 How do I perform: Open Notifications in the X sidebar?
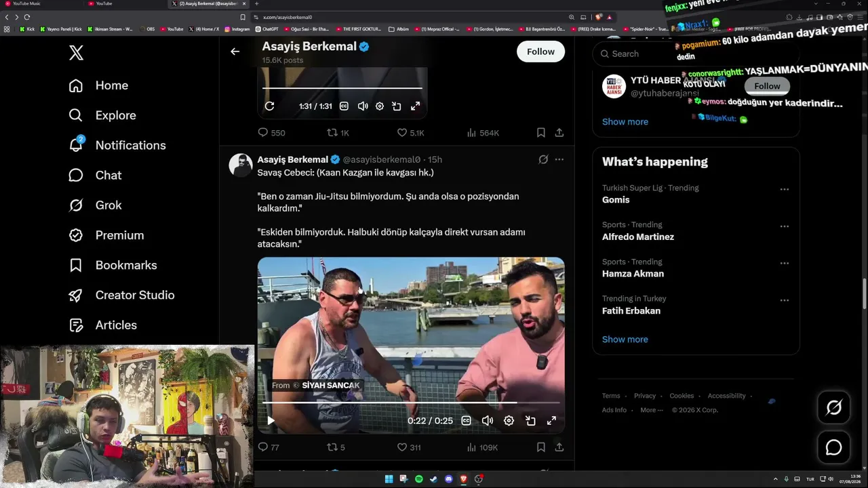tap(117, 145)
